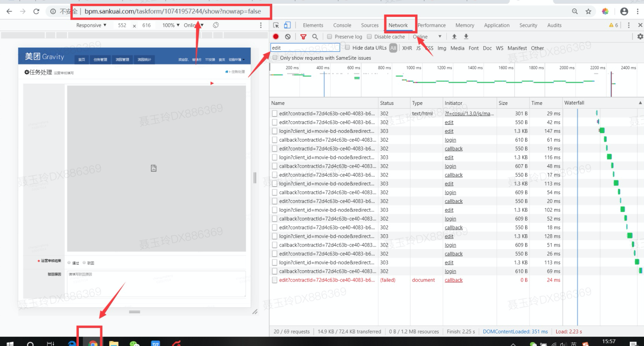644x346 pixels.
Task: Open the Responsive device dropdown
Action: click(91, 25)
